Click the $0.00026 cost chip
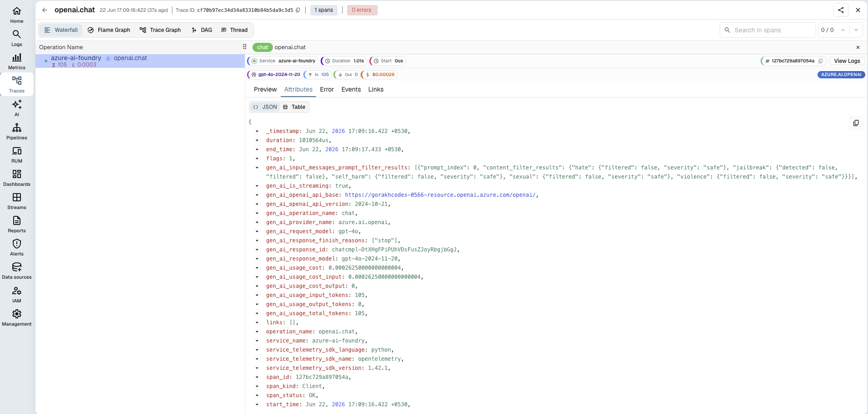868x414 pixels. point(379,75)
